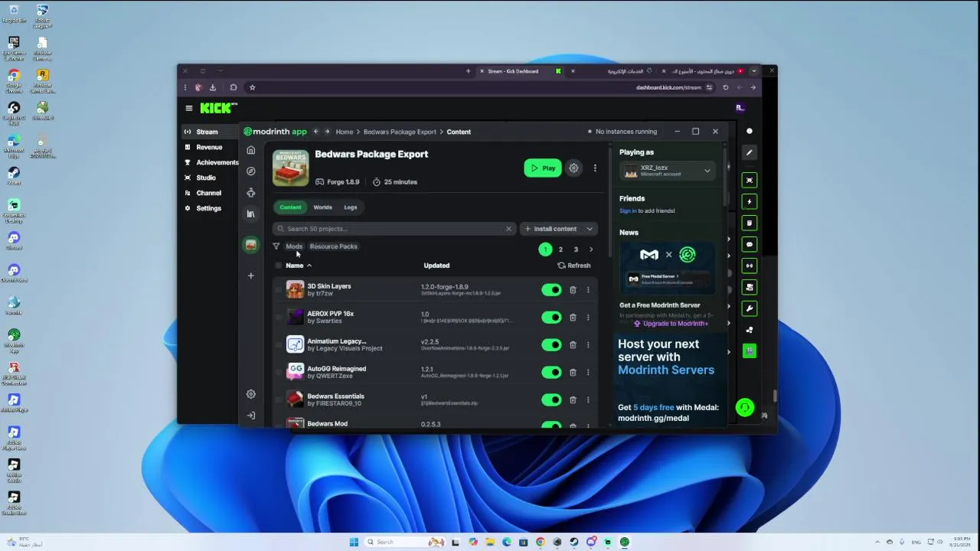Open Modrinth app settings gear in sidebar
The height and width of the screenshot is (551, 980).
(250, 394)
